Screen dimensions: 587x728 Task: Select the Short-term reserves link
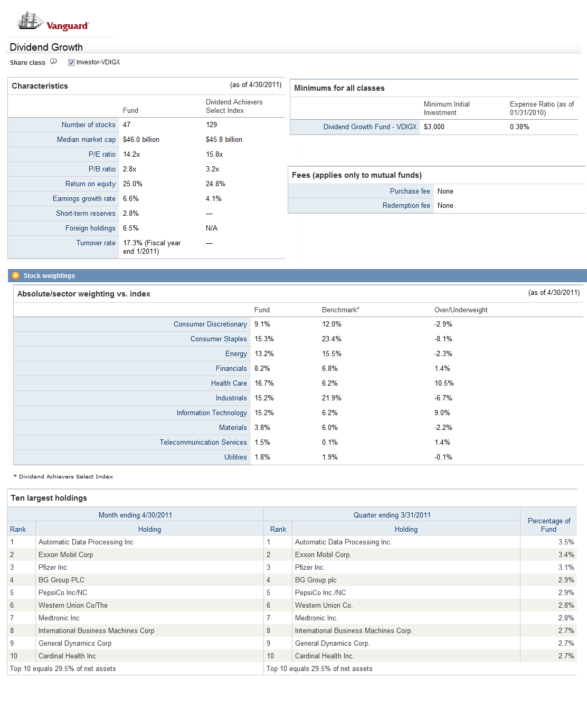tap(86, 213)
